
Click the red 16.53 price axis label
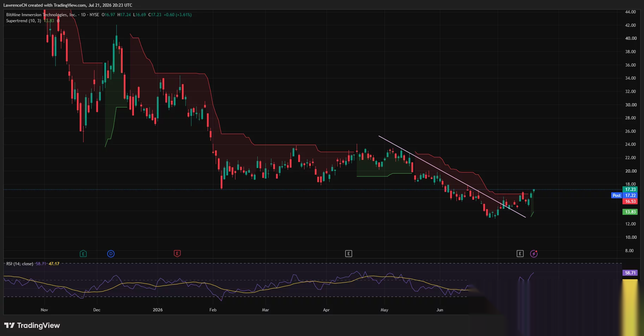[x=630, y=201]
